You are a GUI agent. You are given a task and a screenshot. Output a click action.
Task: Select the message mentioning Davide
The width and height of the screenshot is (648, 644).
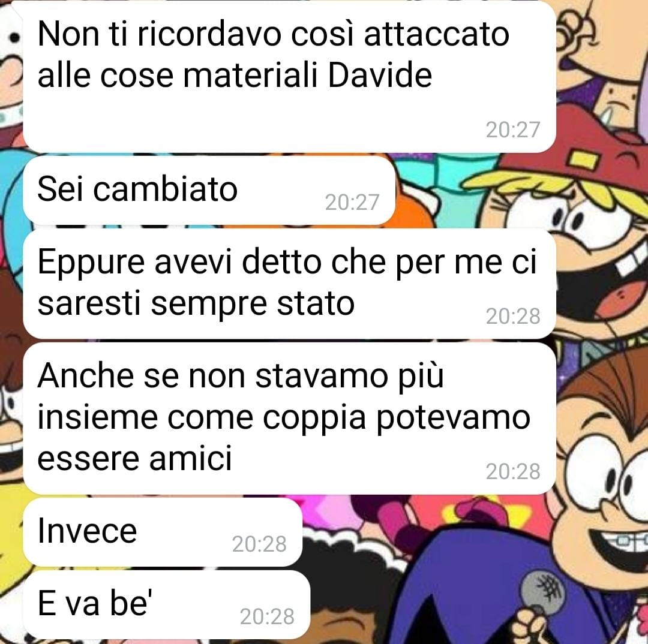tap(289, 77)
